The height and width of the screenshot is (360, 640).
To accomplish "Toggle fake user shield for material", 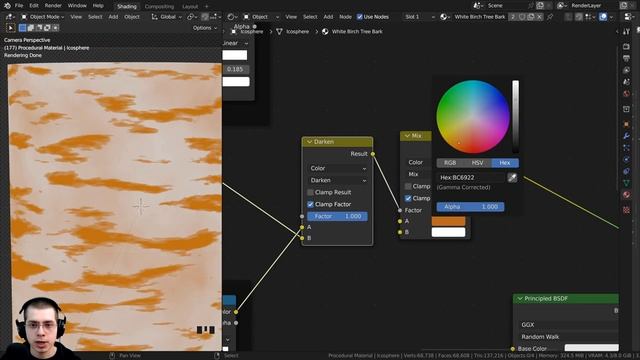I will click(x=522, y=17).
